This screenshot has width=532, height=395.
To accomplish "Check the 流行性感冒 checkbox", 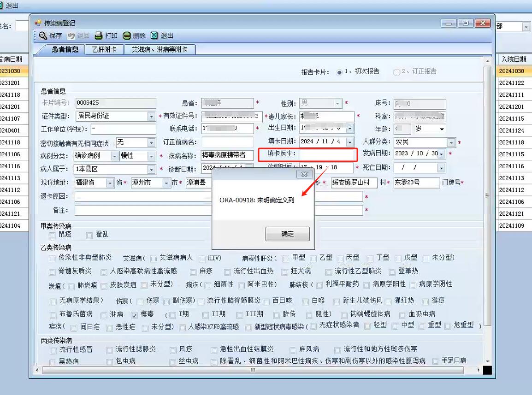I will tap(52, 350).
